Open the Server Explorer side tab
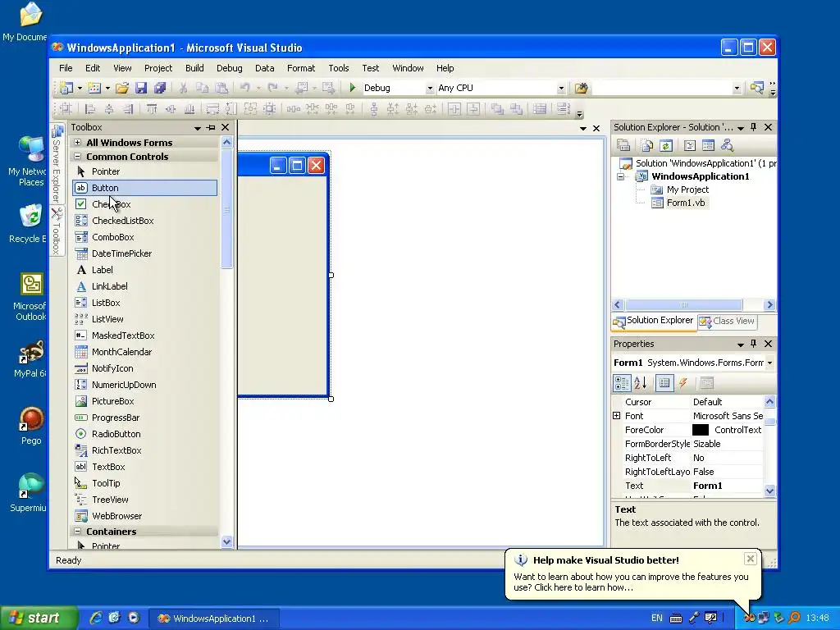840x630 pixels. click(x=57, y=164)
